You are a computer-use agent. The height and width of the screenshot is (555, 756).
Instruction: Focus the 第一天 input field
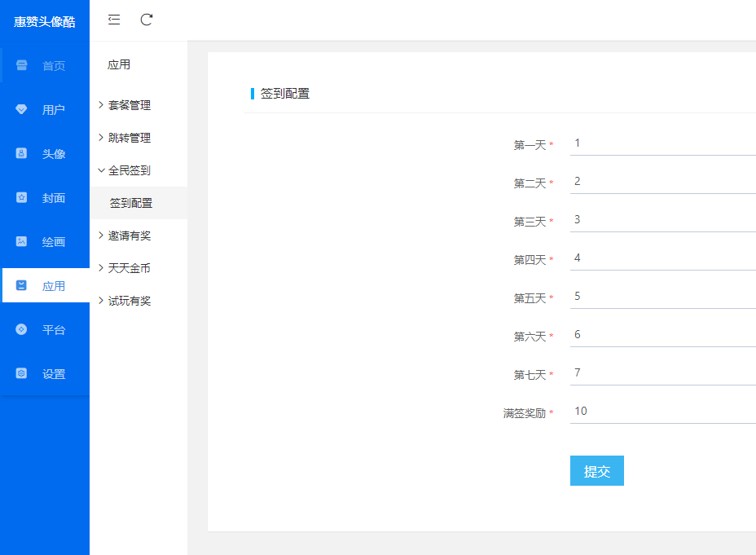pos(663,143)
